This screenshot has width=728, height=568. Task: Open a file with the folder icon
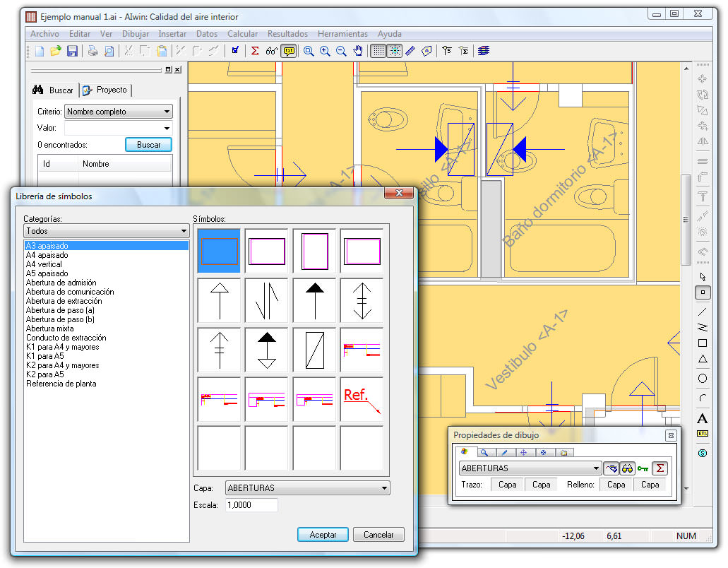(x=56, y=51)
